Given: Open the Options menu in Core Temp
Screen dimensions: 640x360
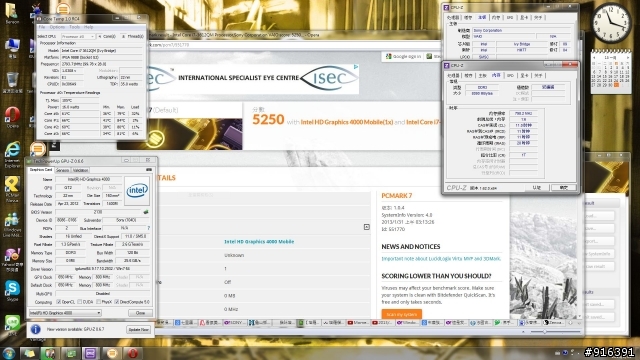Looking at the screenshot, I should 57,27.
